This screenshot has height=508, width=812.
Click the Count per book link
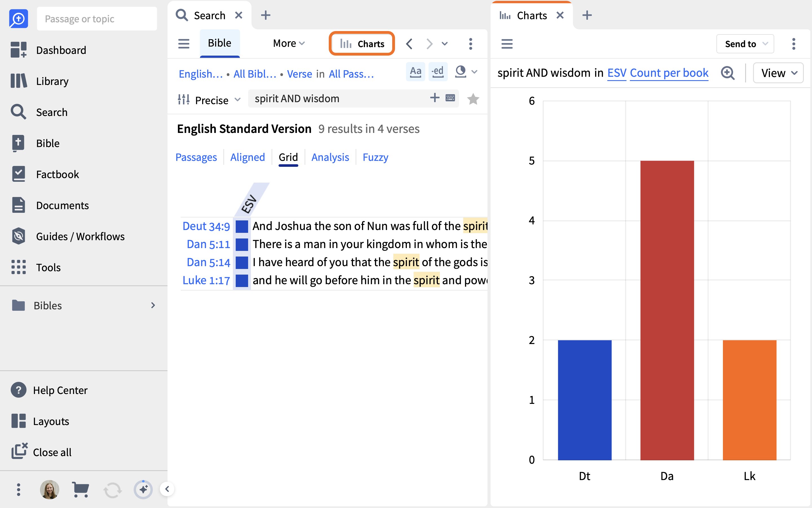coord(669,73)
